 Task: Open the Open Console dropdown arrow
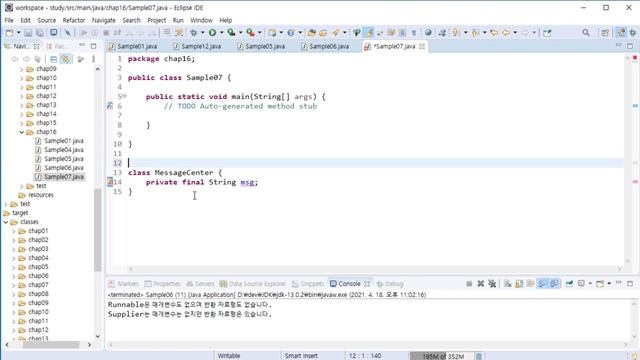tap(609, 284)
